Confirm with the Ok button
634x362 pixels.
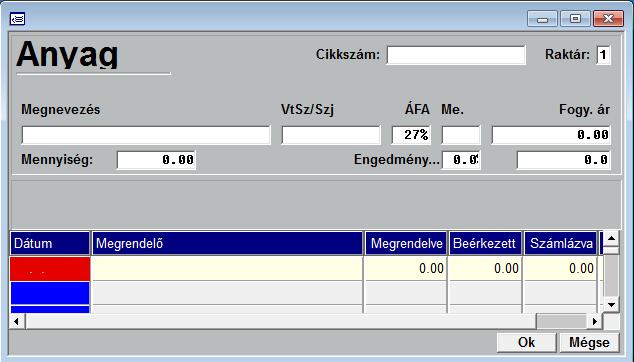(x=526, y=343)
